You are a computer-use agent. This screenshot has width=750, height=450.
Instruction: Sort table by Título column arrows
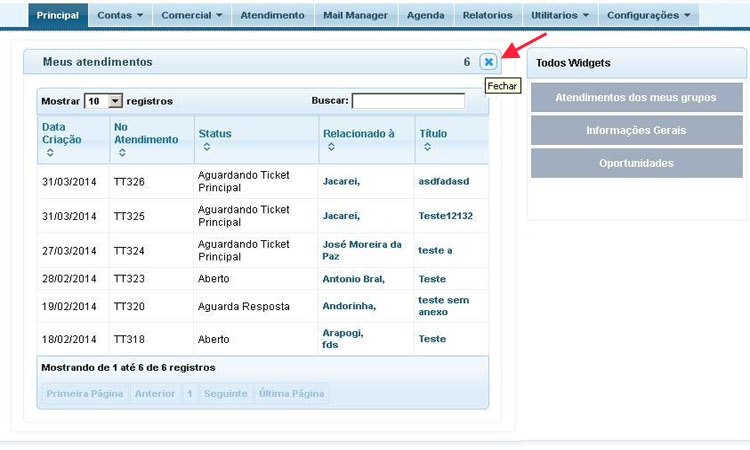tap(426, 147)
